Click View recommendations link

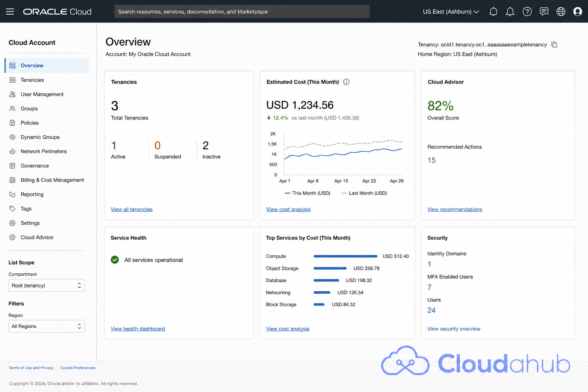point(455,209)
